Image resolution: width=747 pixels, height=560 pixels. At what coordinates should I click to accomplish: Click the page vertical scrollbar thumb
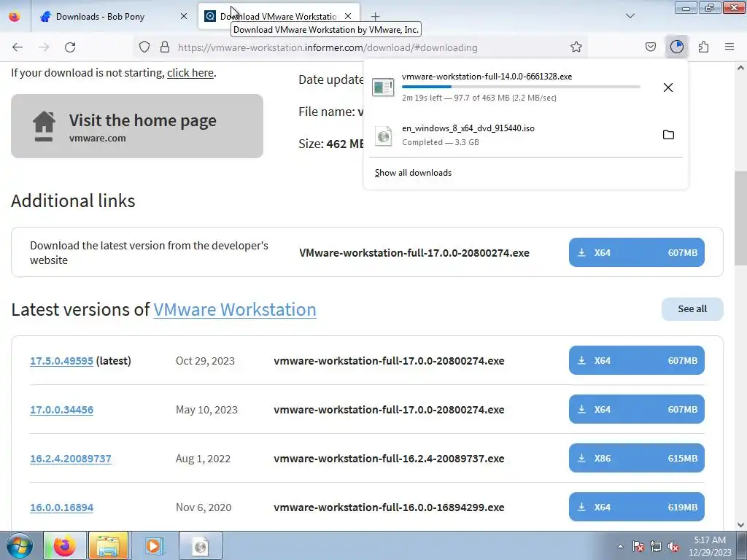[740, 219]
